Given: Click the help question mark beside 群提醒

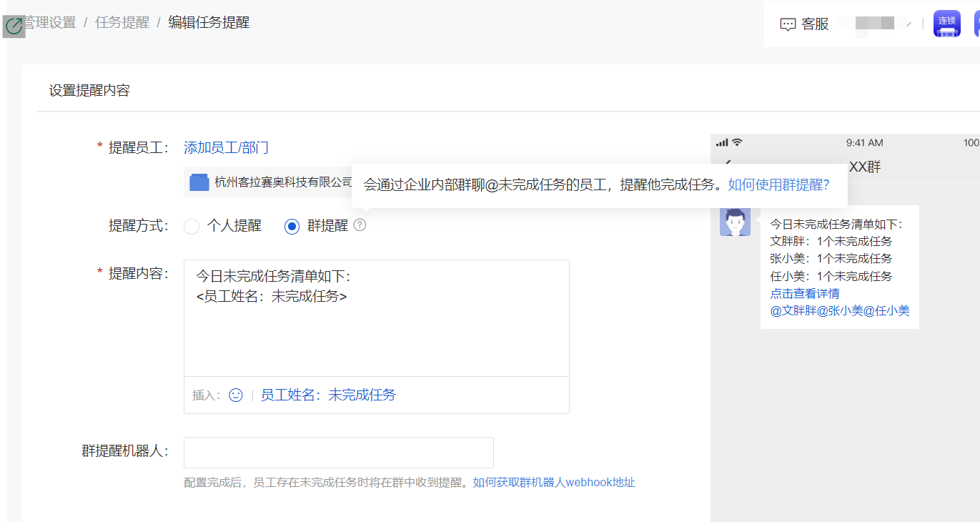Looking at the screenshot, I should [360, 225].
